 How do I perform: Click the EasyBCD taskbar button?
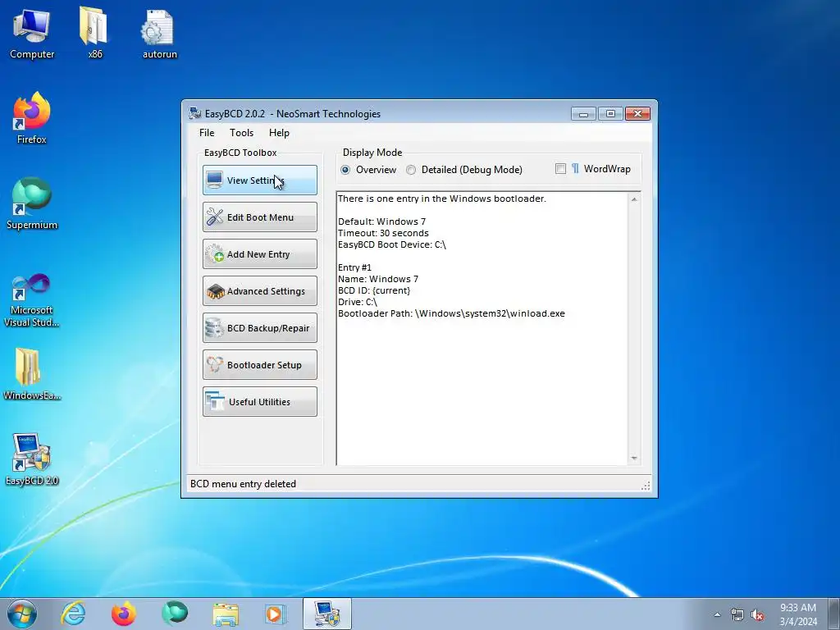326,614
